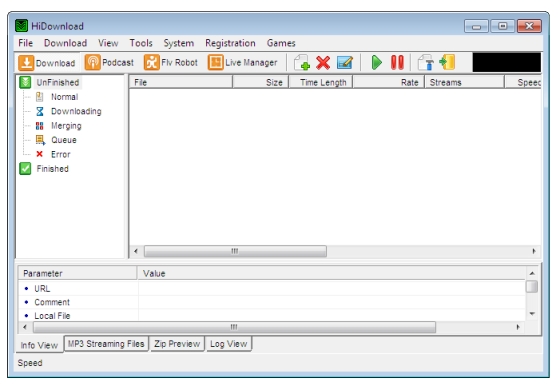The width and height of the screenshot is (560, 390).
Task: Select the UnFinished tree category
Action: coord(58,82)
